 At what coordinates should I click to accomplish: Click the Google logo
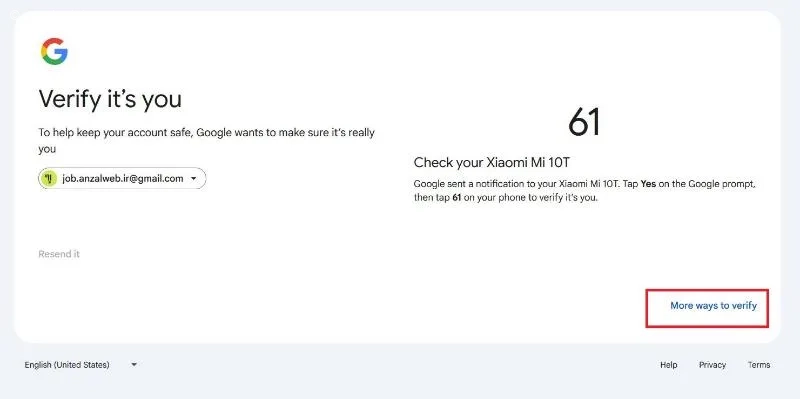click(54, 51)
